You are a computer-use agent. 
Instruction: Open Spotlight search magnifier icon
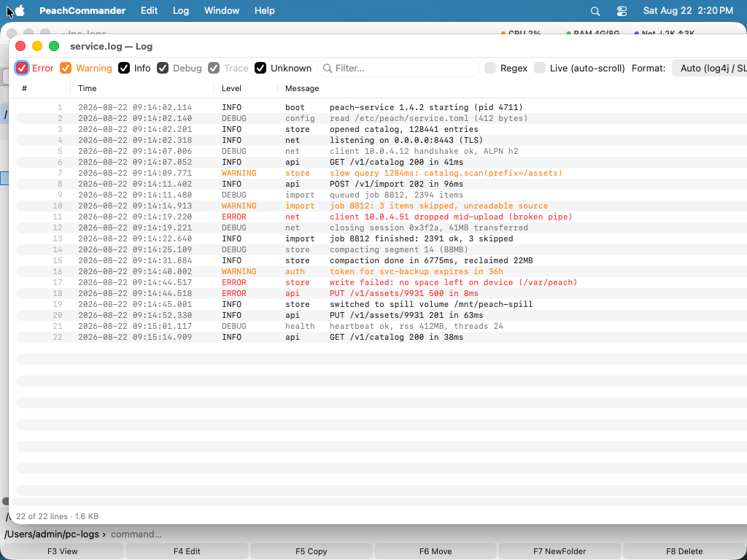pos(595,11)
